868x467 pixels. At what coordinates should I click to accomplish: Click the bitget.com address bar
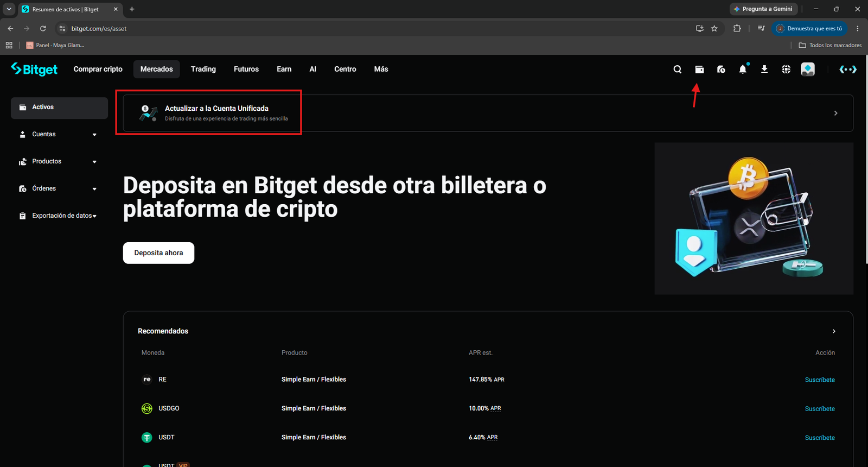coord(380,28)
